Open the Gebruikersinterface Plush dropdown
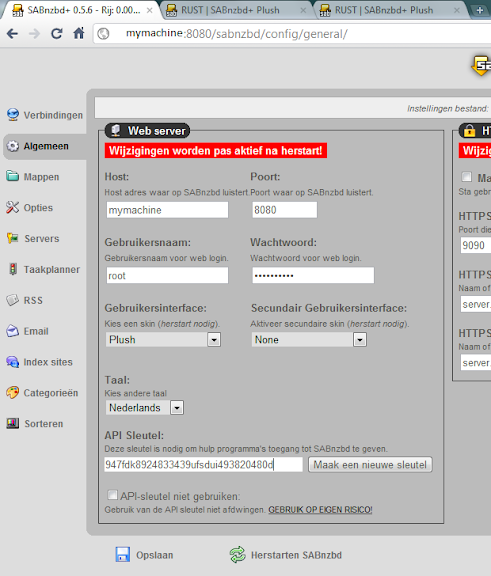The image size is (491, 576). (163, 339)
